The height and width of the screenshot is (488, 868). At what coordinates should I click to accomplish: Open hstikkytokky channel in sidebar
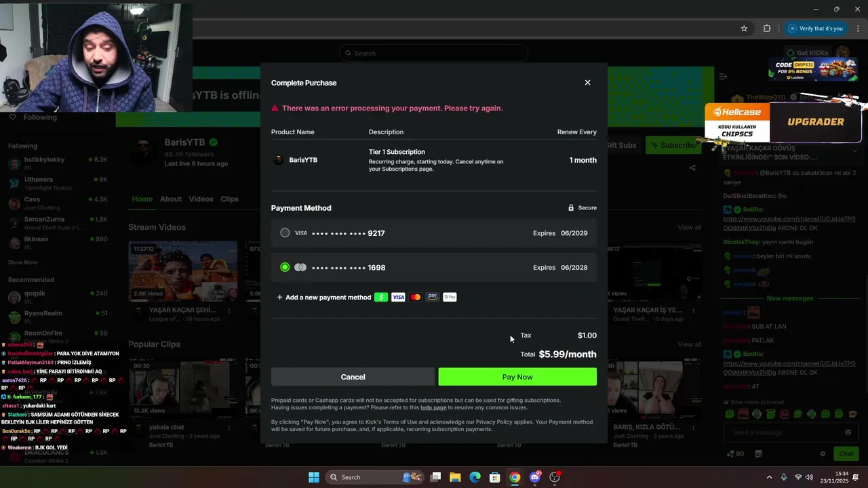click(58, 163)
